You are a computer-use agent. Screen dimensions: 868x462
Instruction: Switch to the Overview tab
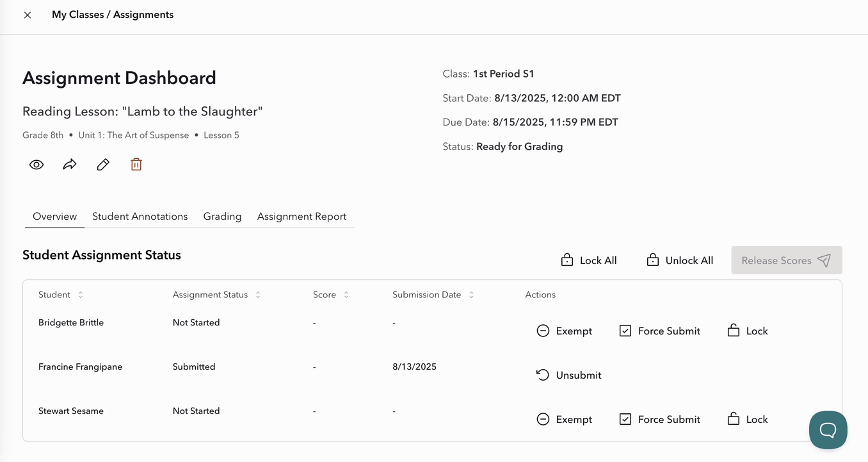point(55,217)
